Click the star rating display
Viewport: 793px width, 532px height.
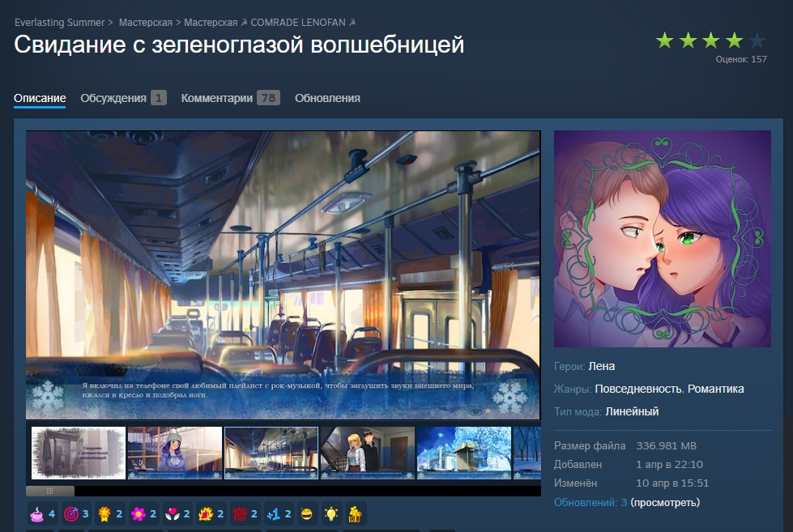(x=710, y=40)
